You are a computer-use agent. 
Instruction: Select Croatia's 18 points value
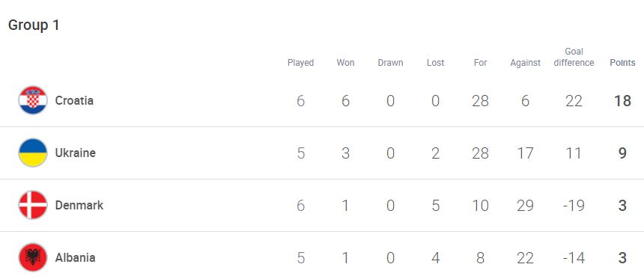click(622, 100)
